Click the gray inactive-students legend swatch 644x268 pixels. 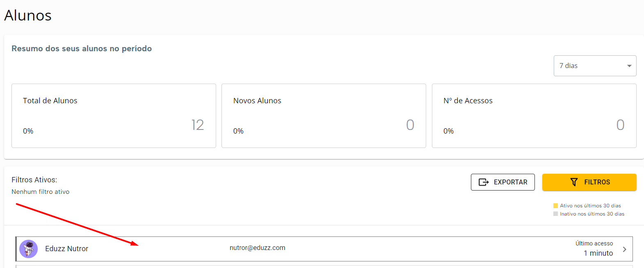tap(556, 214)
